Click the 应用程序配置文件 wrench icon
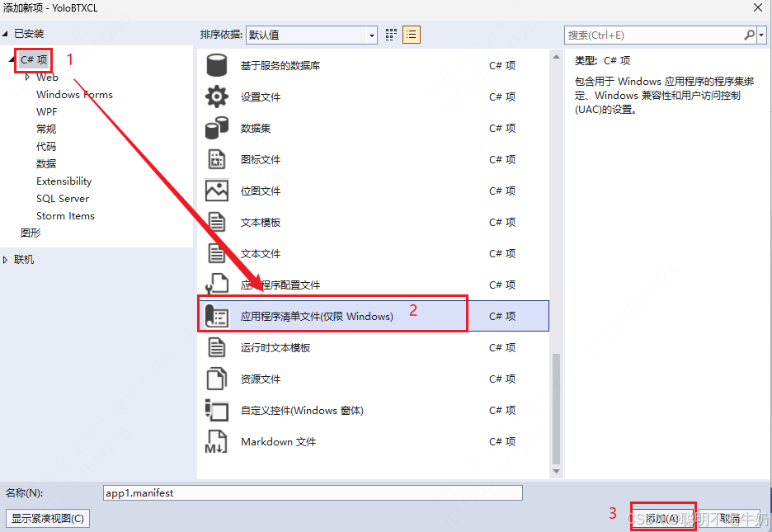The width and height of the screenshot is (772, 532). pos(217,285)
